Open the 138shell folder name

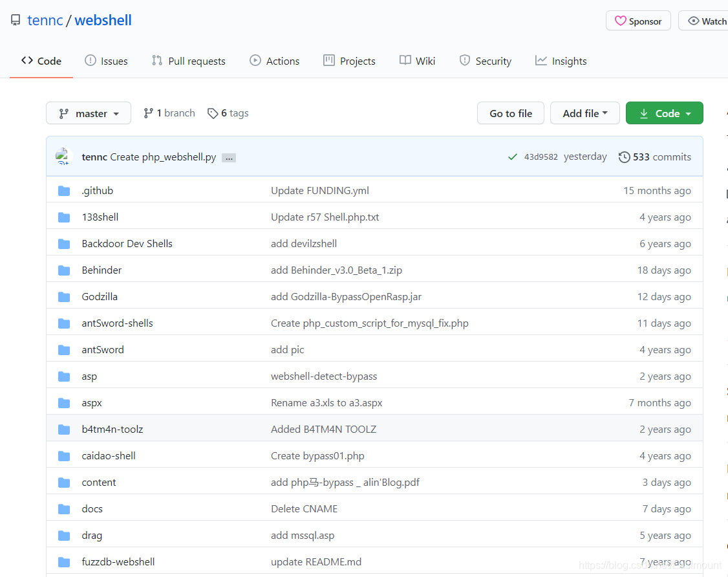coord(100,217)
